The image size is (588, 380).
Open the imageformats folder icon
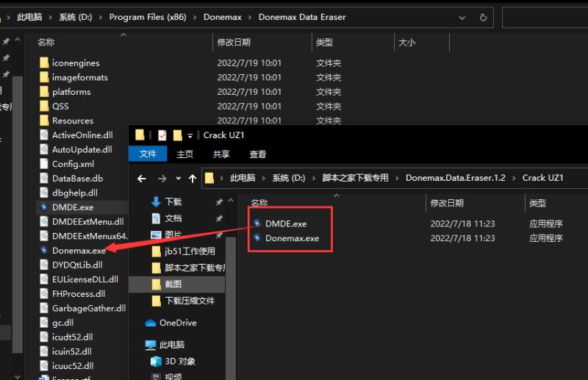pos(44,77)
